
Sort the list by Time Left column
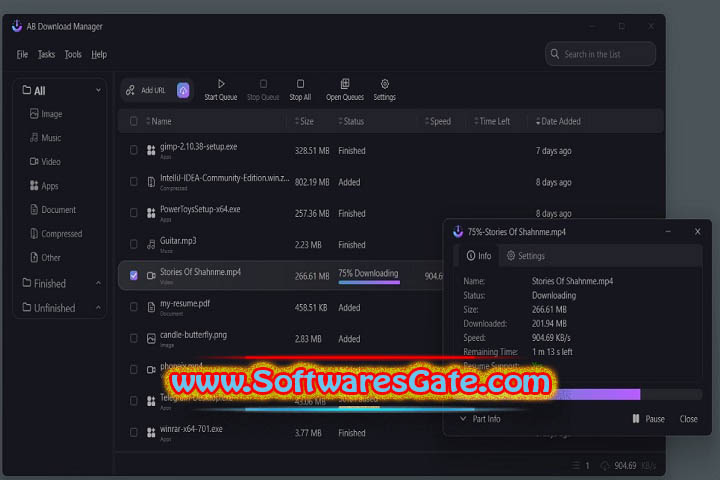492,121
